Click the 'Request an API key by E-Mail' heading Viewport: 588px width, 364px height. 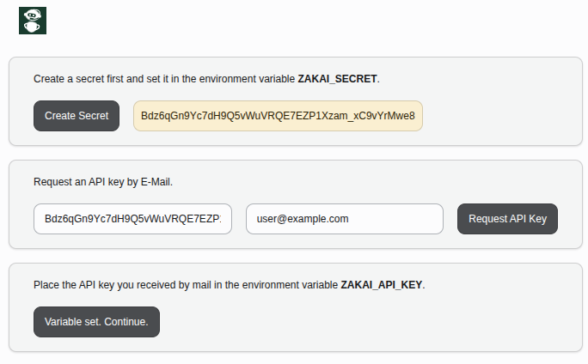click(x=103, y=182)
